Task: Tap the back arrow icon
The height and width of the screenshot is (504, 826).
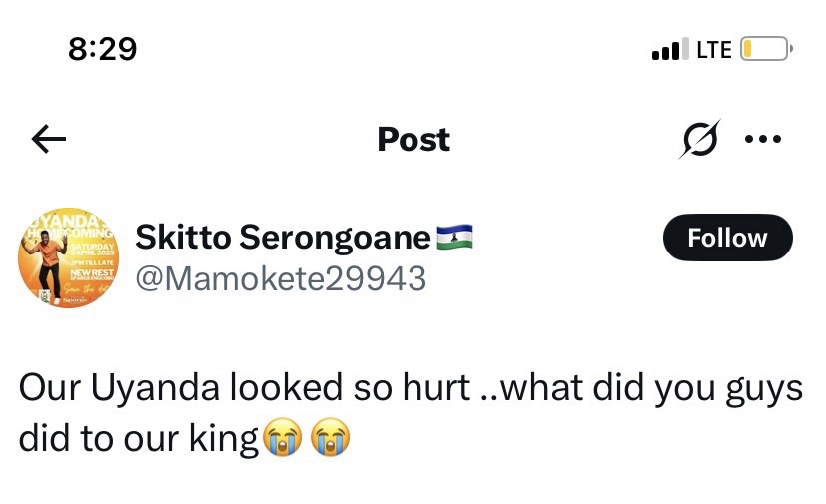Action: (x=49, y=140)
